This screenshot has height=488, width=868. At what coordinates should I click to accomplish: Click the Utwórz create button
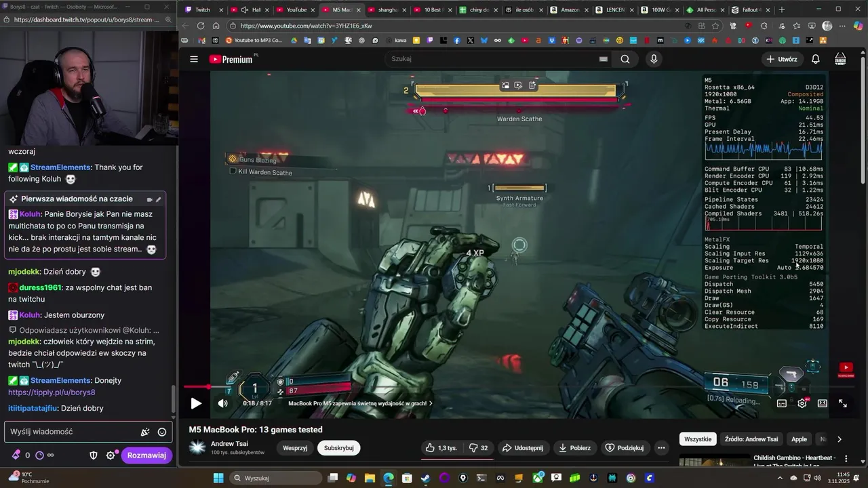click(782, 59)
